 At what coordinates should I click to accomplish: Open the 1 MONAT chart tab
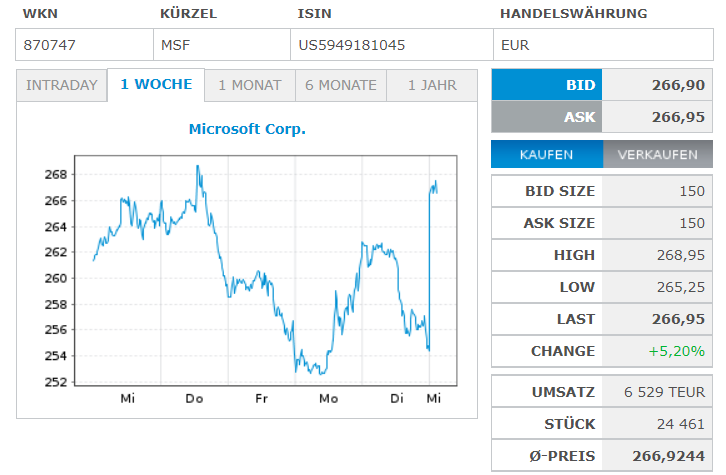250,85
